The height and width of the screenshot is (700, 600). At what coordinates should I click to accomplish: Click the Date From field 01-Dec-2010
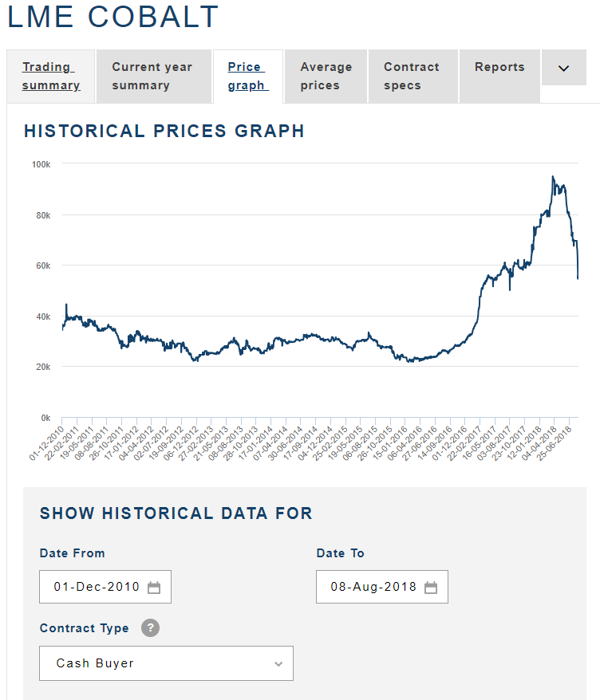point(105,587)
